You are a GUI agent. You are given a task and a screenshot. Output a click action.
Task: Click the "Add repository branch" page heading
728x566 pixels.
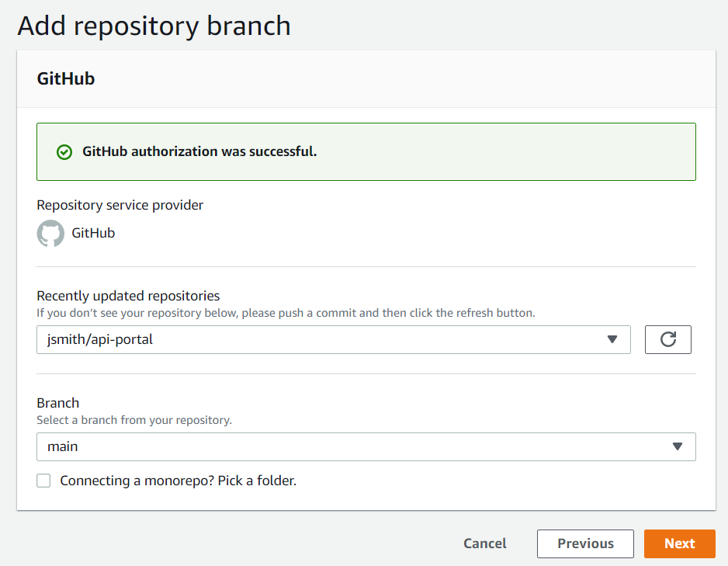(154, 26)
